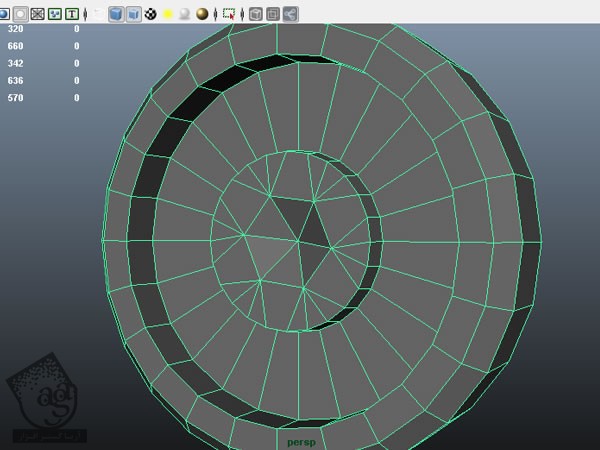The width and height of the screenshot is (600, 450).
Task: Collapse the separator handle before isolate select
Action: pyautogui.click(x=216, y=14)
